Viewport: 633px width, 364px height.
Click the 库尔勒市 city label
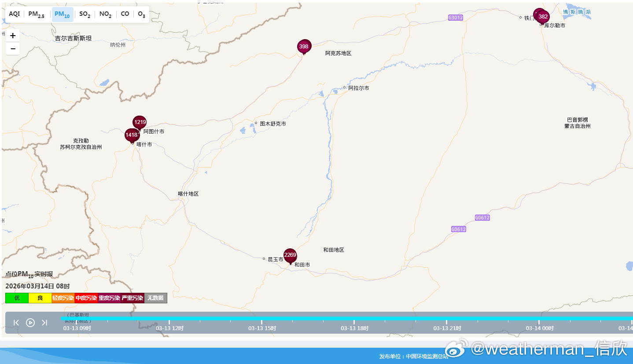pyautogui.click(x=555, y=25)
